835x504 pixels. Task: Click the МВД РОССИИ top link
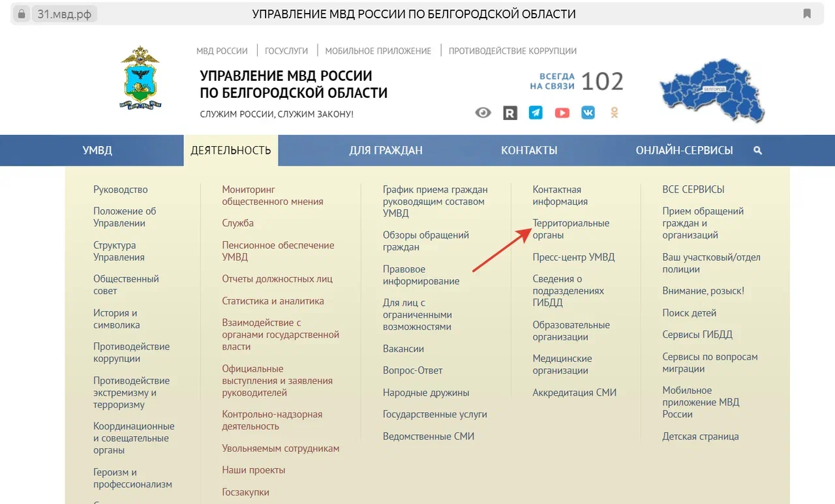[222, 51]
